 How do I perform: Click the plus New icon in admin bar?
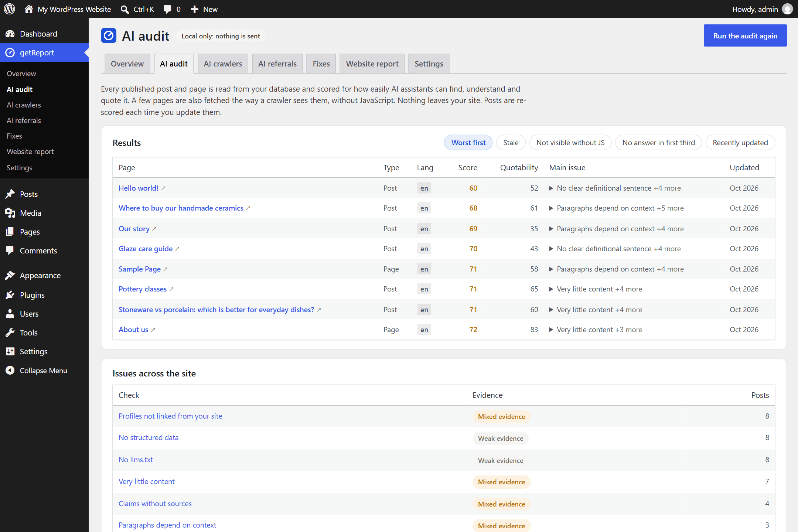pos(195,9)
